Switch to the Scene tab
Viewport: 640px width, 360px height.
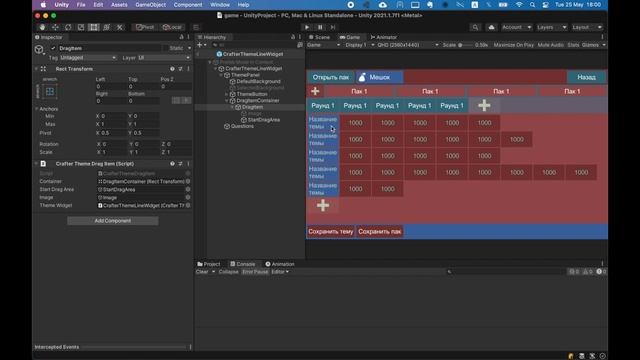(x=319, y=37)
